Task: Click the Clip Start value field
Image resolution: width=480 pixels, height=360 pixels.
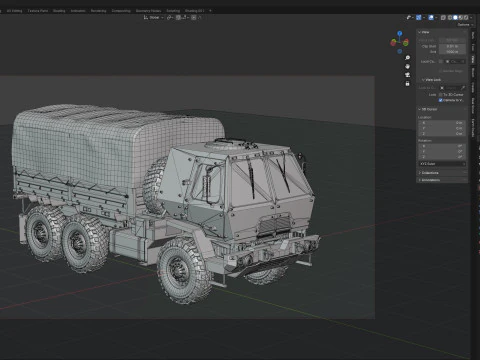Action: [x=452, y=46]
